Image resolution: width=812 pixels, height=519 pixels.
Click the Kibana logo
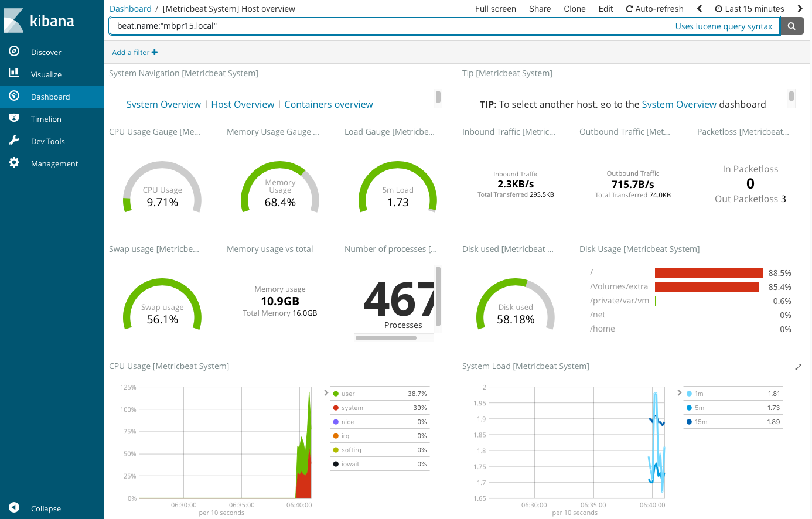point(39,21)
